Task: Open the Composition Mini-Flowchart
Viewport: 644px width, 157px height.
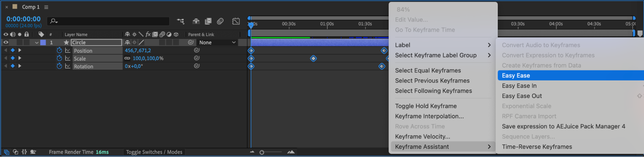Action: [x=181, y=21]
